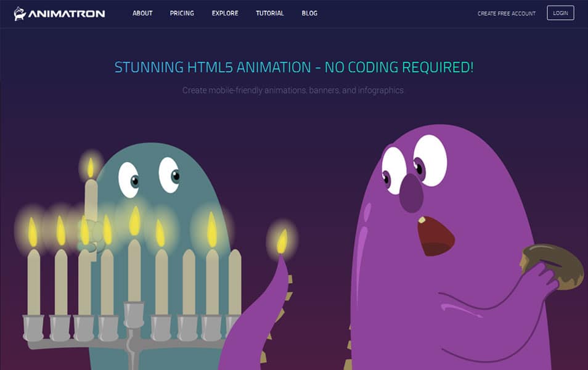Screen dimensions: 588x370
Task: Visit the BLOG section
Action: coord(309,13)
